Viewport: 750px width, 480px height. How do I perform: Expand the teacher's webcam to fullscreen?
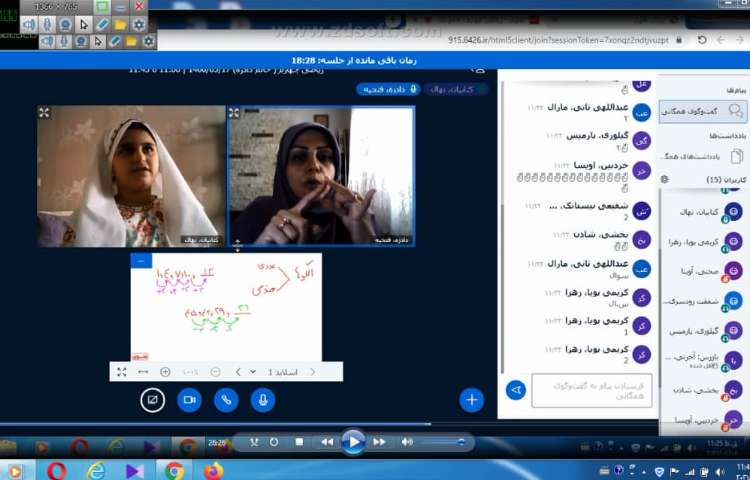(x=234, y=113)
